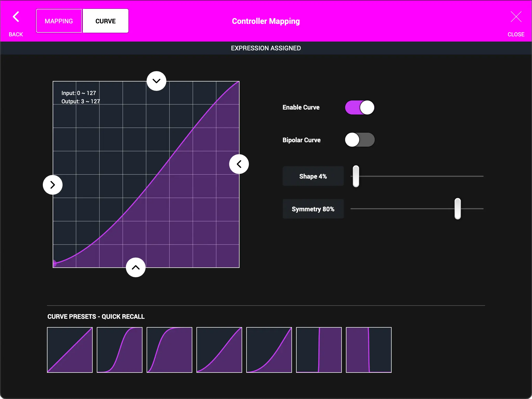The image size is (532, 399).
Task: Select the gentle ease-in curve preset
Action: pyautogui.click(x=219, y=350)
